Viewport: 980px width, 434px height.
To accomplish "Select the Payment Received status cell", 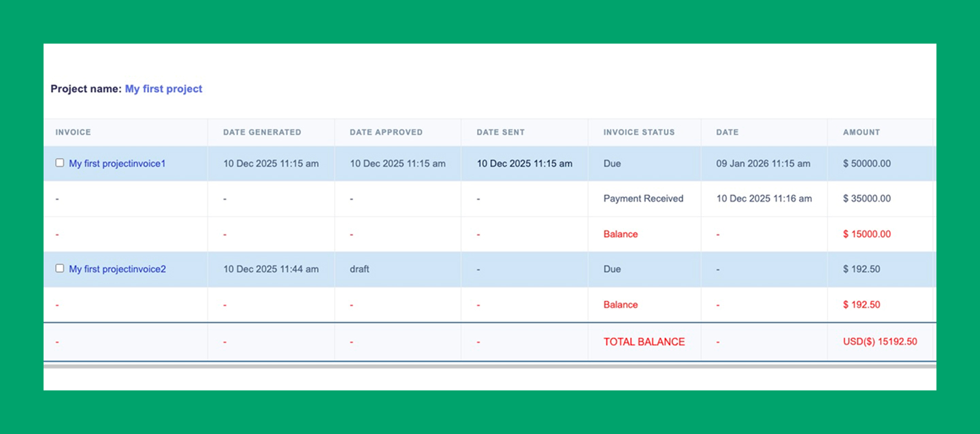I will pyautogui.click(x=642, y=198).
